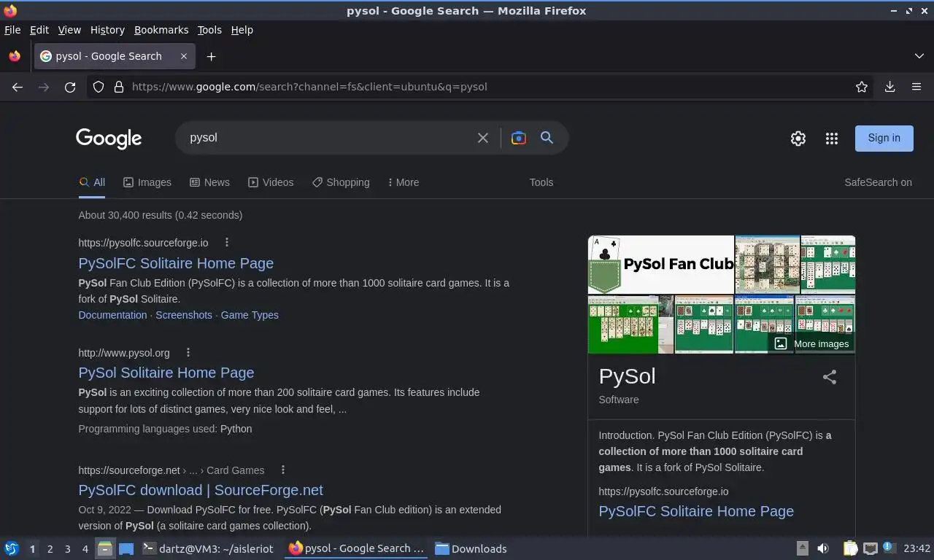934x560 pixels.
Task: Open a new tab with plus icon
Action: coord(211,56)
